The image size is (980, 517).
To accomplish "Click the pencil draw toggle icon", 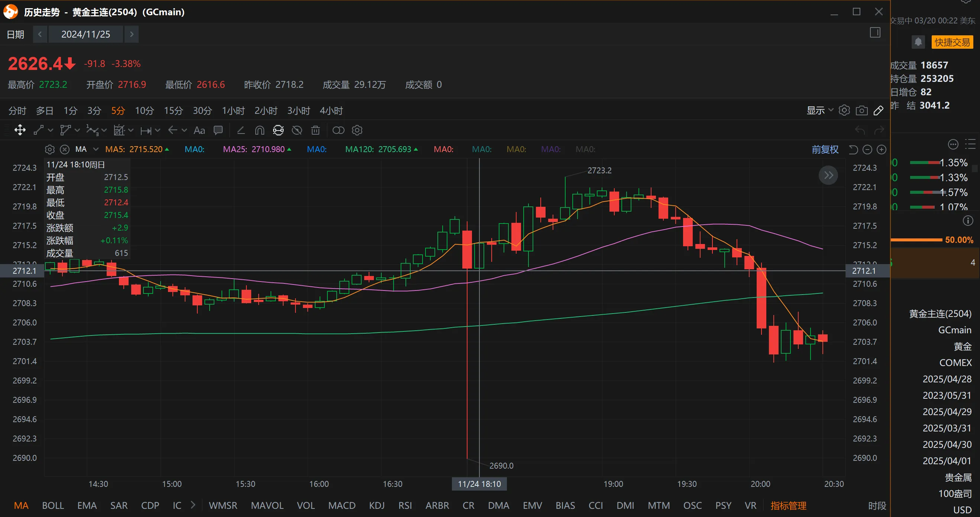I will pyautogui.click(x=879, y=110).
